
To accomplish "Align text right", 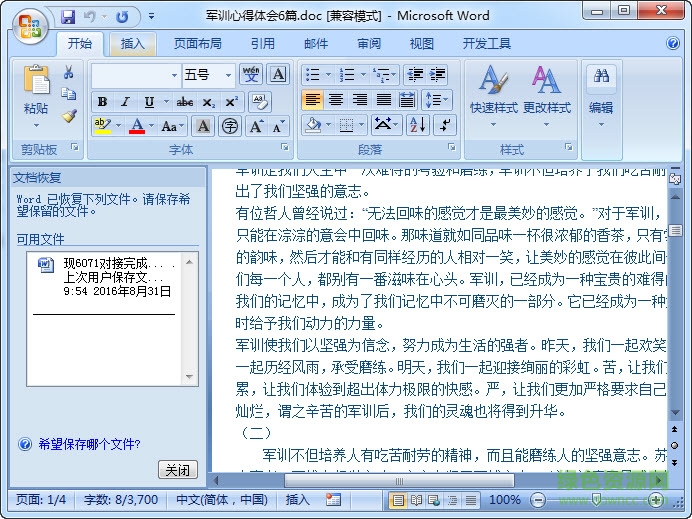I will click(360, 100).
